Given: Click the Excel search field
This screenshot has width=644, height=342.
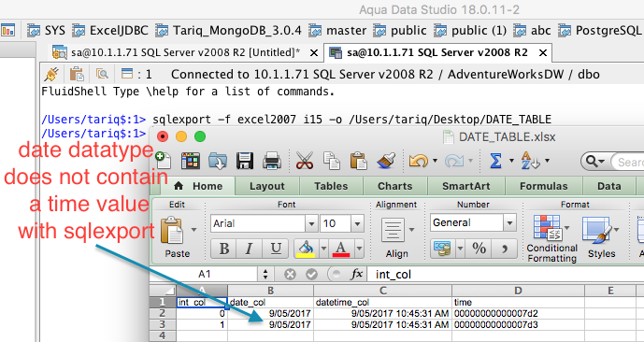Looking at the screenshot, I should [x=626, y=162].
